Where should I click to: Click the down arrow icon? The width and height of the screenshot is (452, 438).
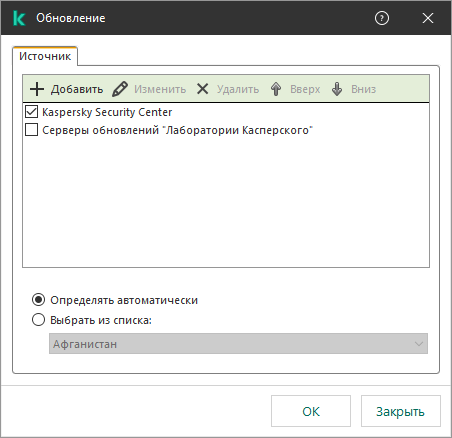(x=337, y=89)
